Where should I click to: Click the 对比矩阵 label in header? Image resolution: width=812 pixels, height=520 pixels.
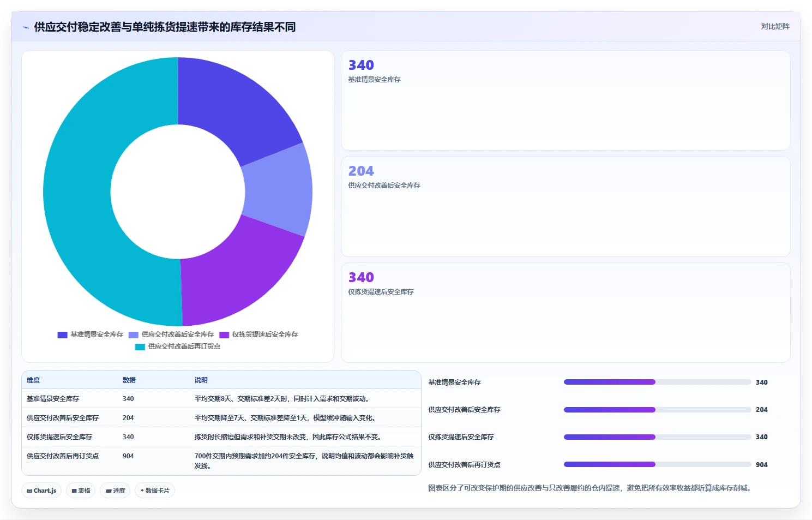775,26
